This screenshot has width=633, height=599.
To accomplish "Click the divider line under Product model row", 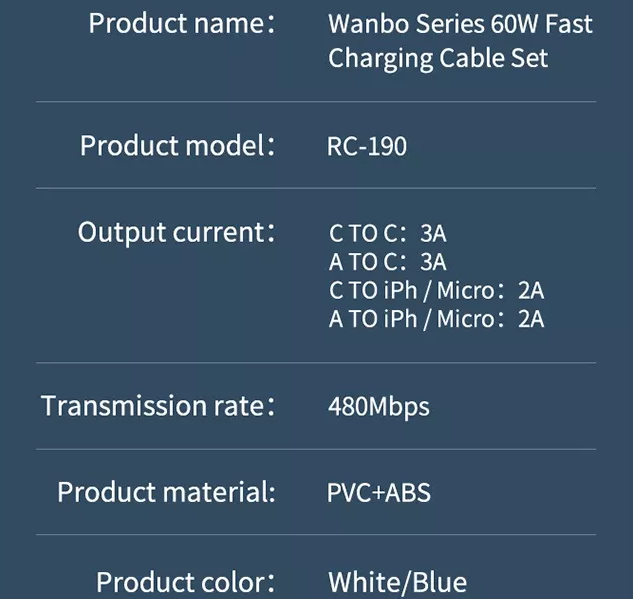I will coord(316,188).
